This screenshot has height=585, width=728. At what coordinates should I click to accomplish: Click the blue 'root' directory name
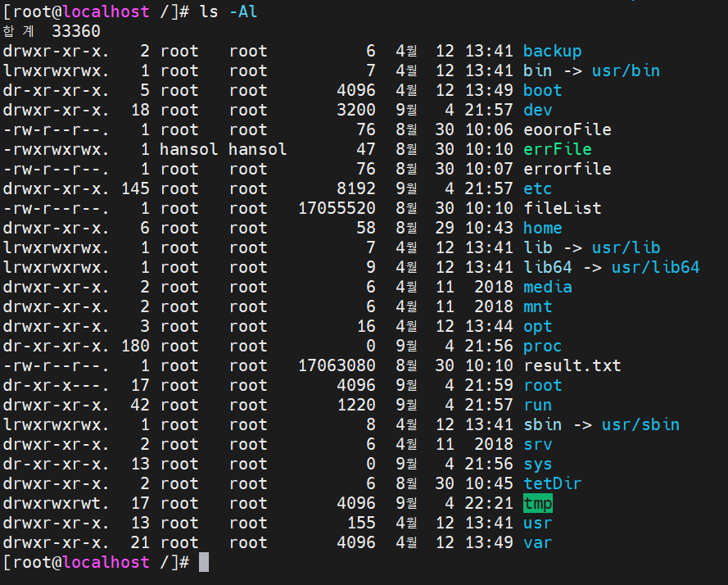542,385
